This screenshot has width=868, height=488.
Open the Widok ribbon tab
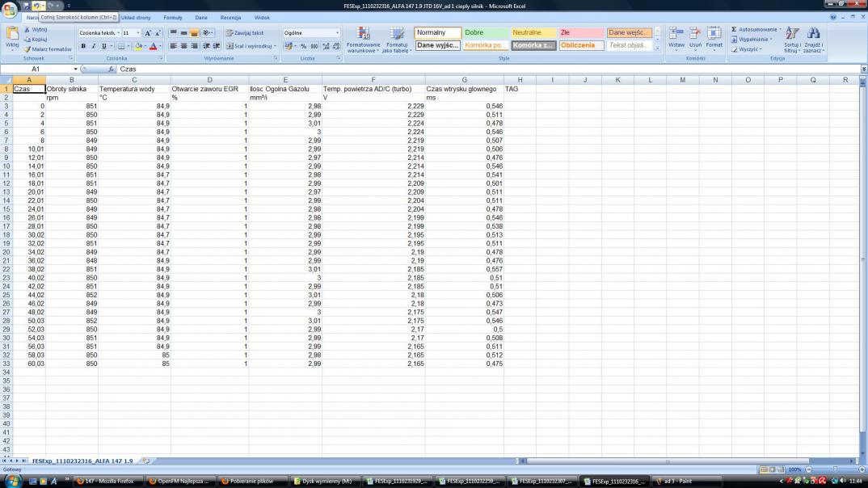(262, 17)
